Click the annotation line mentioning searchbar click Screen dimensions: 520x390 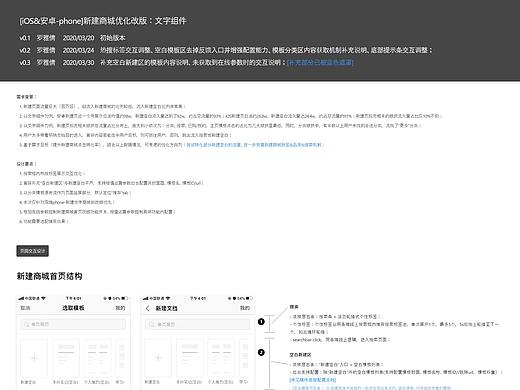click(339, 340)
